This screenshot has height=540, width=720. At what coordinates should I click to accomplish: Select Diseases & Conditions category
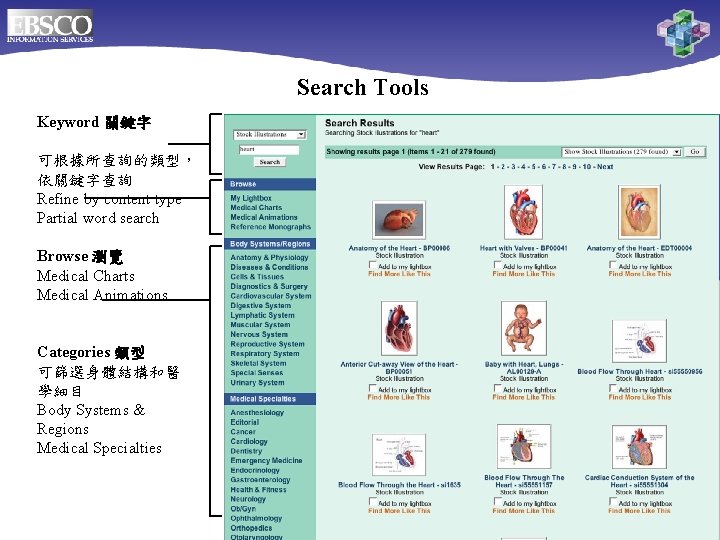(x=270, y=267)
